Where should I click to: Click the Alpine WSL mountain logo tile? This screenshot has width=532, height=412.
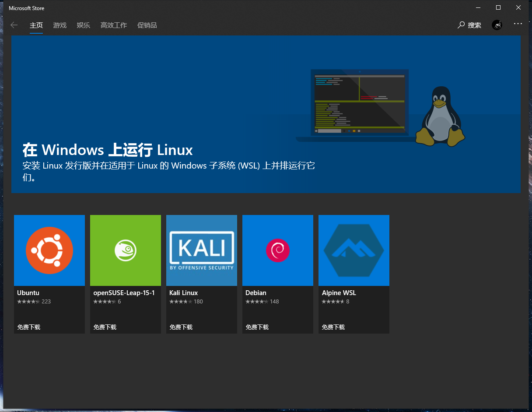[x=354, y=250]
